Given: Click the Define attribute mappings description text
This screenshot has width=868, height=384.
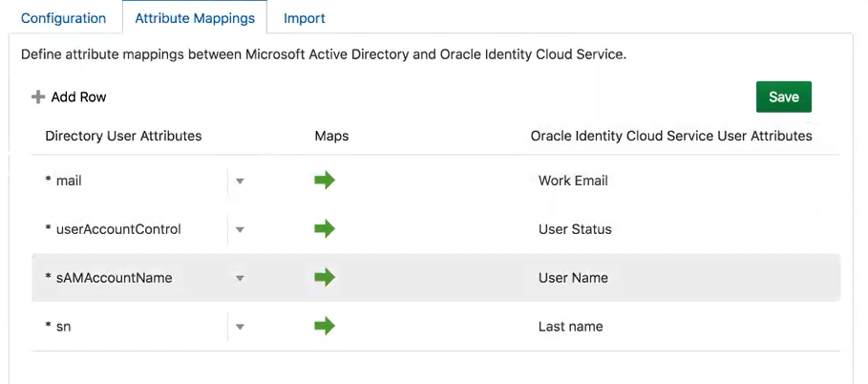Looking at the screenshot, I should pos(324,55).
